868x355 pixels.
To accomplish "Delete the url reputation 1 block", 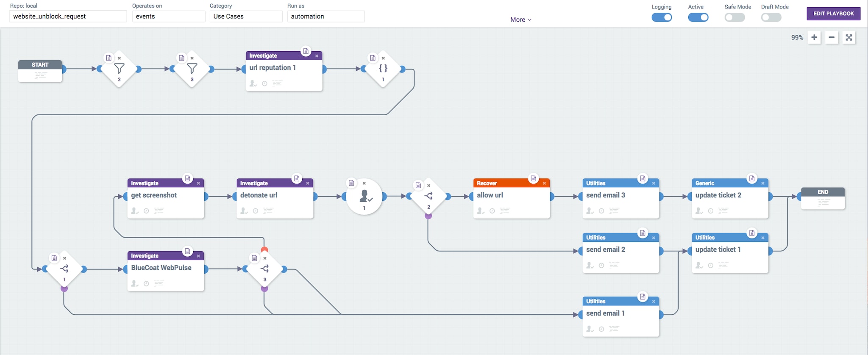I will pyautogui.click(x=317, y=56).
